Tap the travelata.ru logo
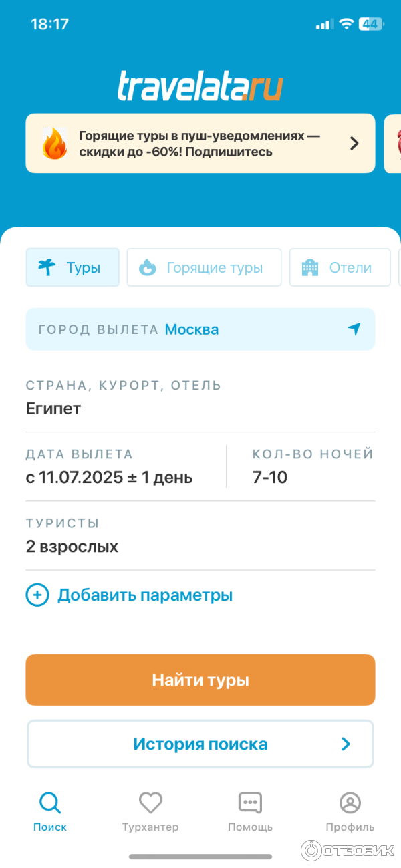The image size is (401, 868). tap(200, 87)
